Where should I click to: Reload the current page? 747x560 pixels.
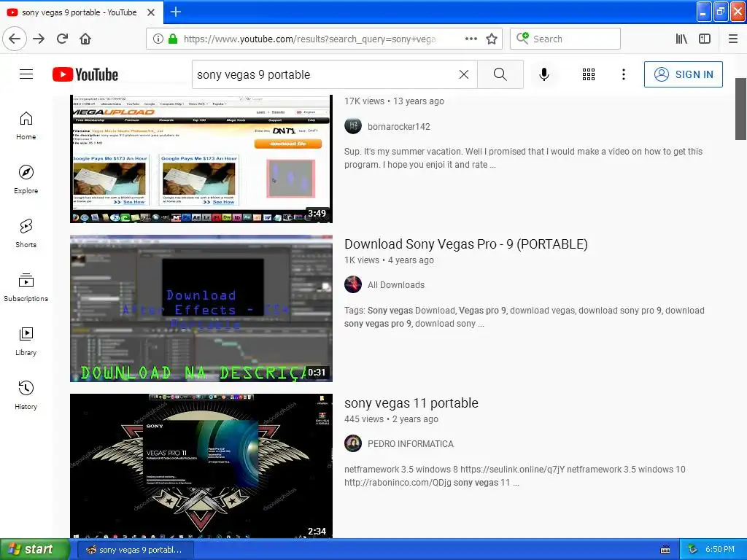pos(63,39)
